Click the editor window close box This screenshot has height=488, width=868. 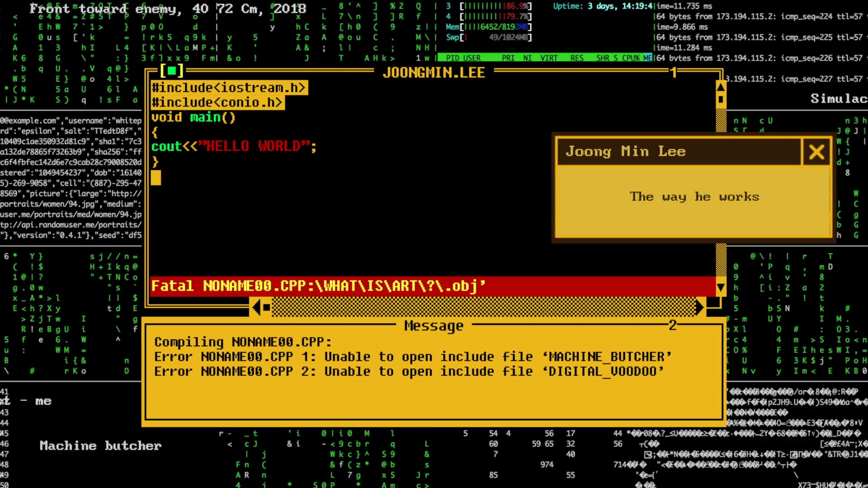[171, 71]
